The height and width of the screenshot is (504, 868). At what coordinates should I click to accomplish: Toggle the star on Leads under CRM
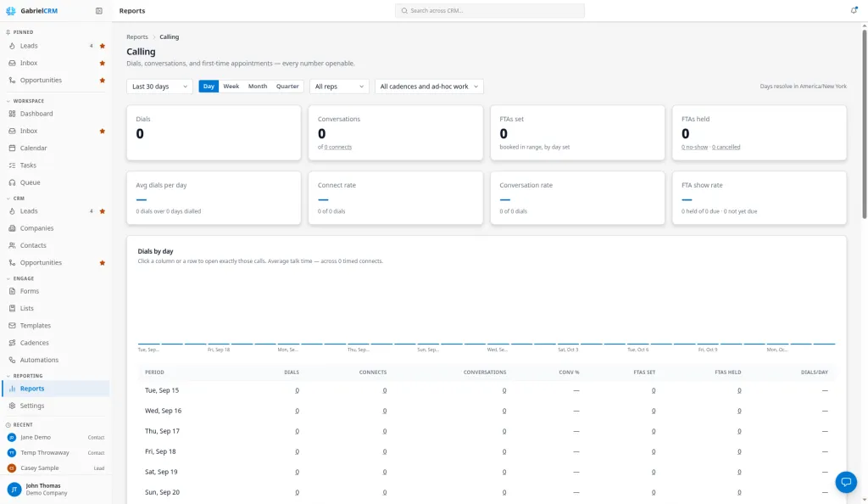pyautogui.click(x=103, y=211)
